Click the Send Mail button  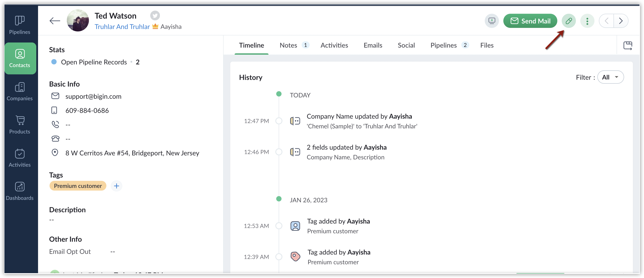click(530, 21)
